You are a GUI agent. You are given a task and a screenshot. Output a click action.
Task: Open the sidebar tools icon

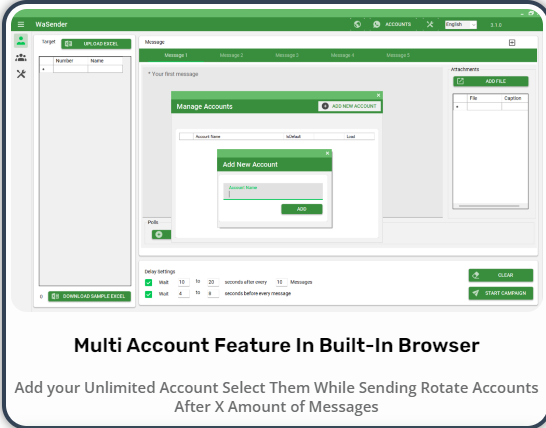pyautogui.click(x=21, y=74)
